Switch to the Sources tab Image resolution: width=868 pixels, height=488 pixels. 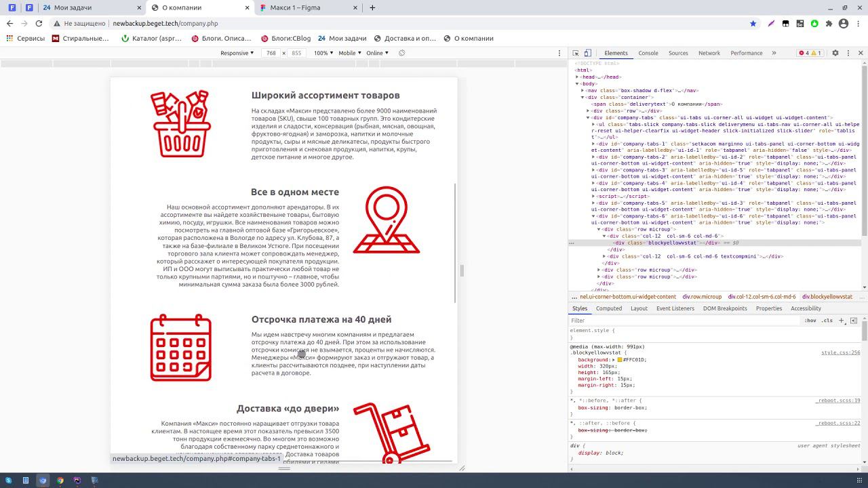click(x=678, y=53)
